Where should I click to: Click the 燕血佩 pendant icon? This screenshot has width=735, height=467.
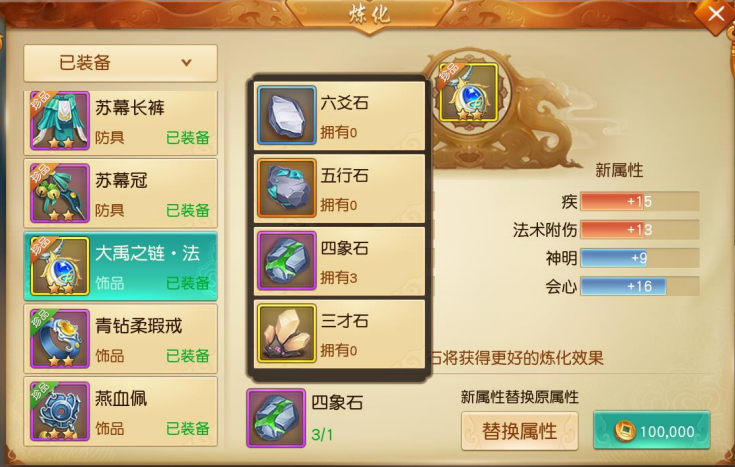pyautogui.click(x=60, y=411)
